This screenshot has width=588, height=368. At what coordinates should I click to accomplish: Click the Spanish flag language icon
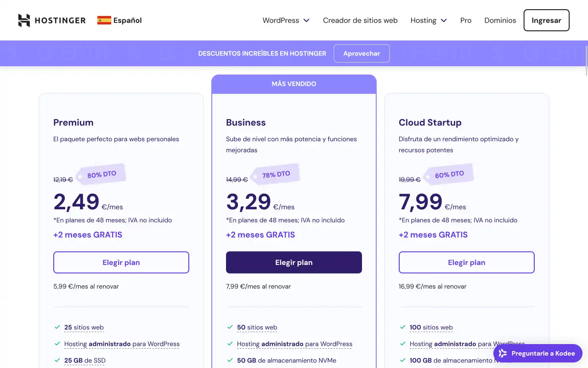click(x=104, y=20)
